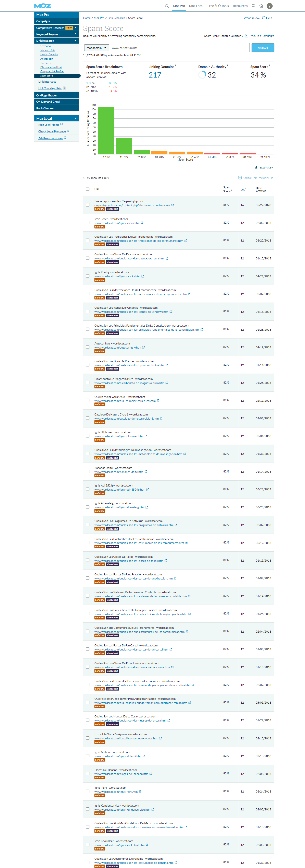Click Linking Domains info icon
The width and height of the screenshot is (305, 868).
(175, 66)
